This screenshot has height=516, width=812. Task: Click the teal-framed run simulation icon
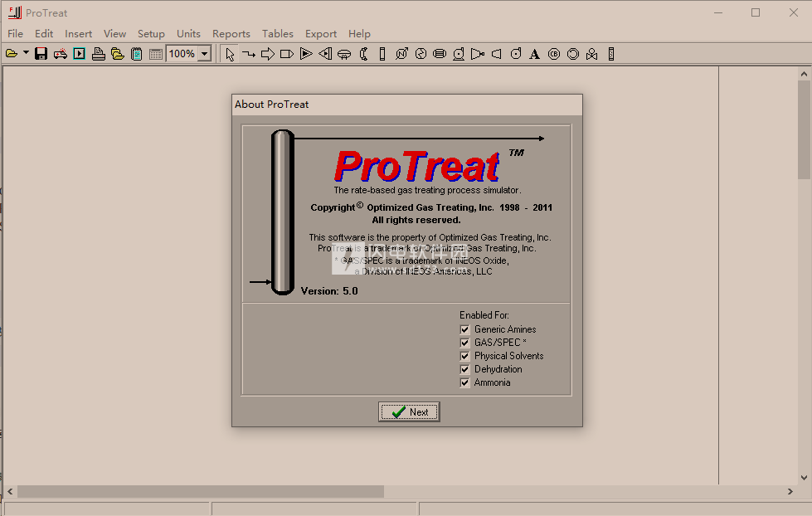80,54
